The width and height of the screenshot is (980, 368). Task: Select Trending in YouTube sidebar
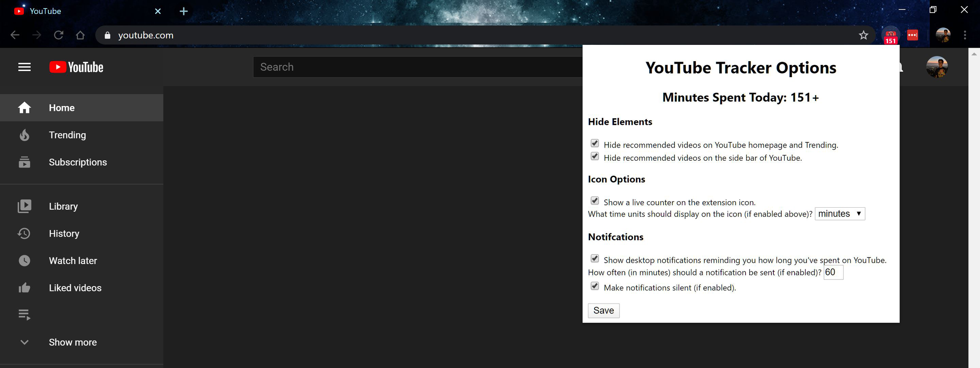click(82, 135)
